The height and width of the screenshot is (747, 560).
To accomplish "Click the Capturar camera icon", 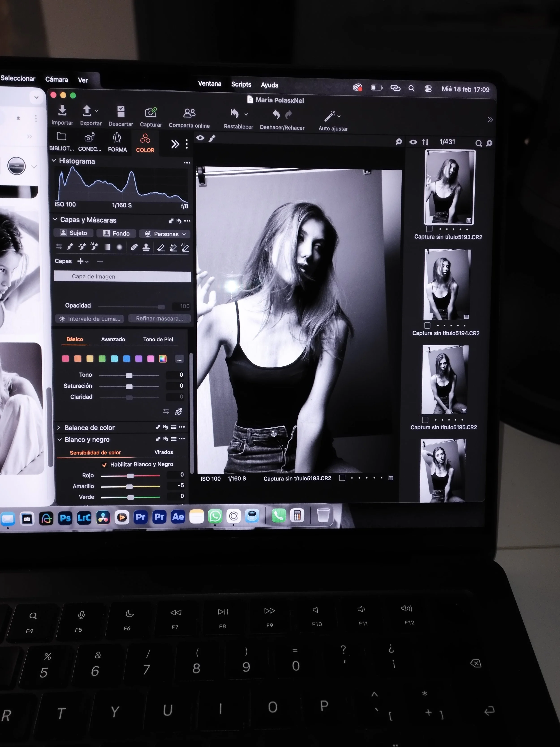I will coord(151,112).
